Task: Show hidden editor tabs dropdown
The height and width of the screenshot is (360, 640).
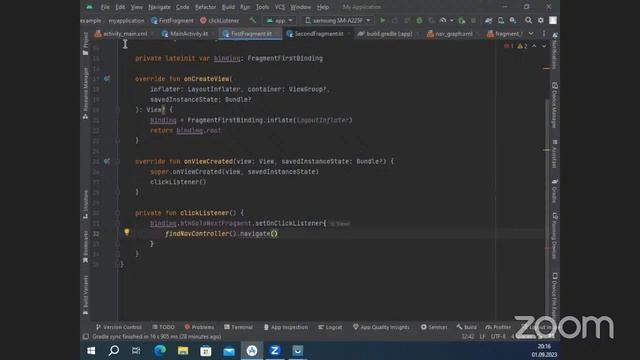Action: [x=531, y=33]
